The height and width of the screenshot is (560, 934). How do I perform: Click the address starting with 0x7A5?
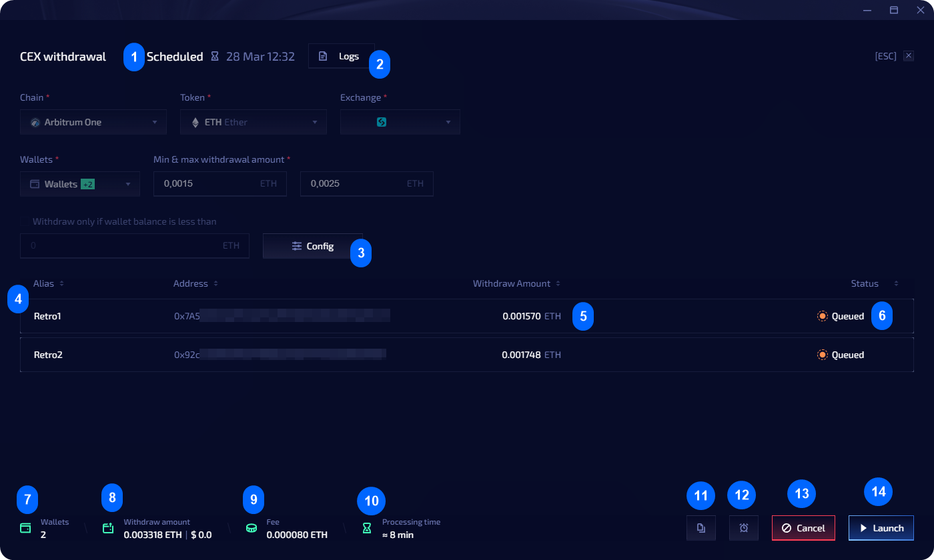coord(282,316)
